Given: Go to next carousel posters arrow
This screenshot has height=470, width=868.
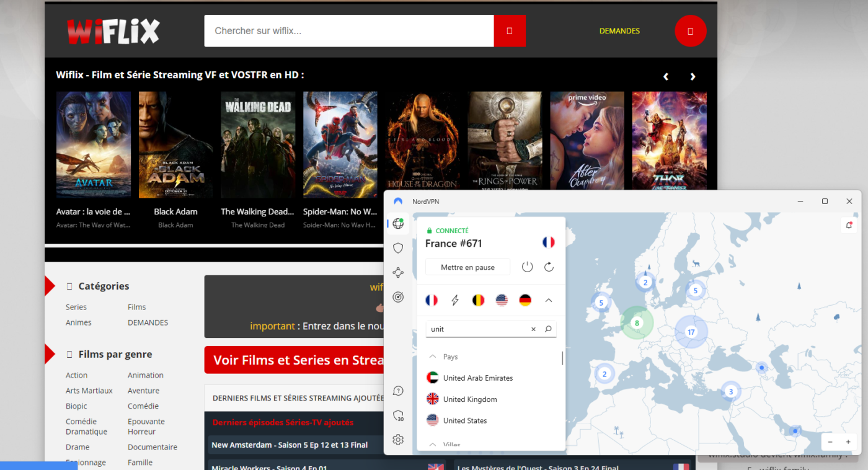Looking at the screenshot, I should click(693, 76).
